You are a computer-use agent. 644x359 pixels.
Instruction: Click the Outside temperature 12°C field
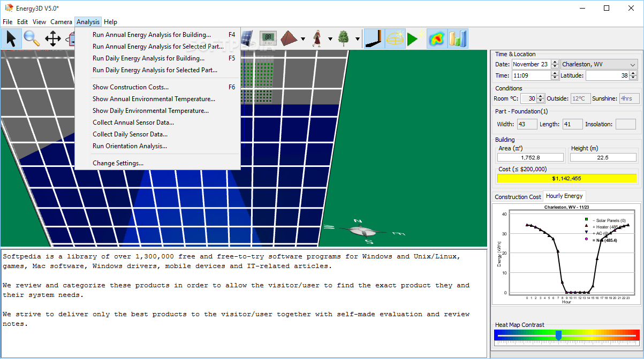(x=581, y=98)
